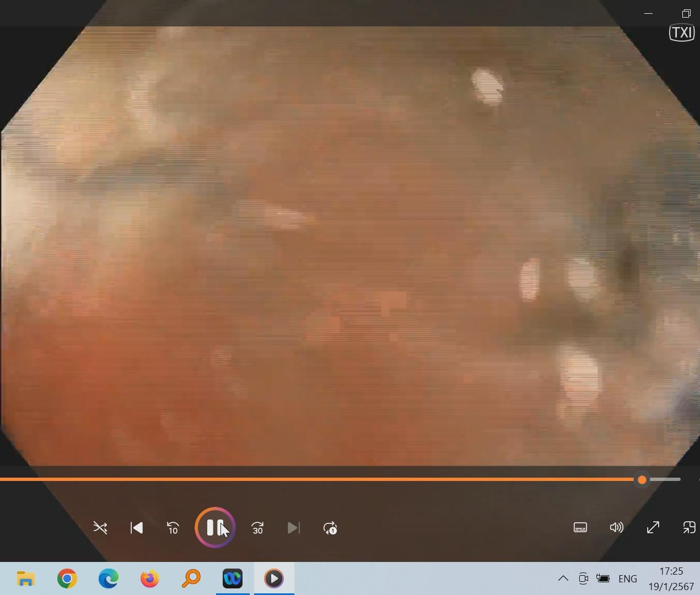
Task: Go to previous track
Action: pos(137,528)
